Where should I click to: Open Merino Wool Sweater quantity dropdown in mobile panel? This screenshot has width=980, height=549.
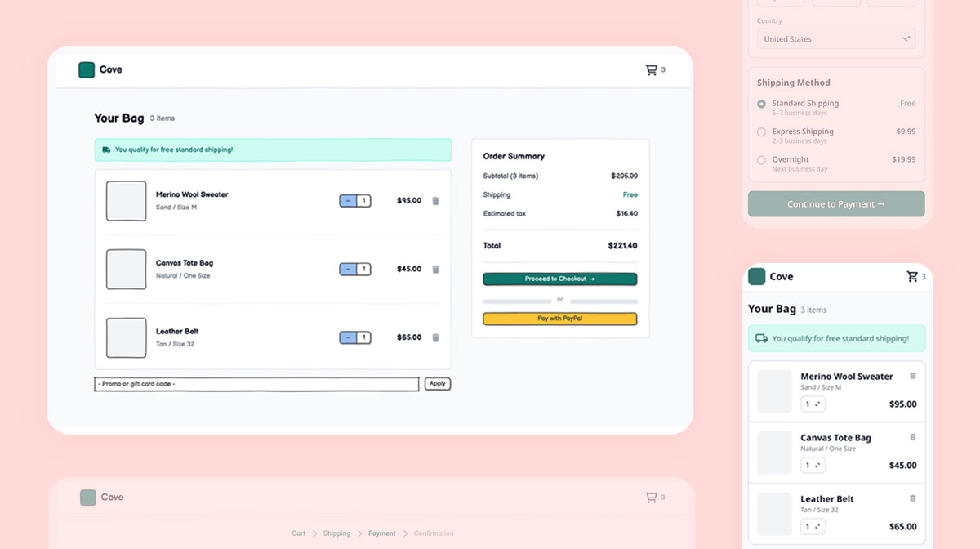point(813,404)
